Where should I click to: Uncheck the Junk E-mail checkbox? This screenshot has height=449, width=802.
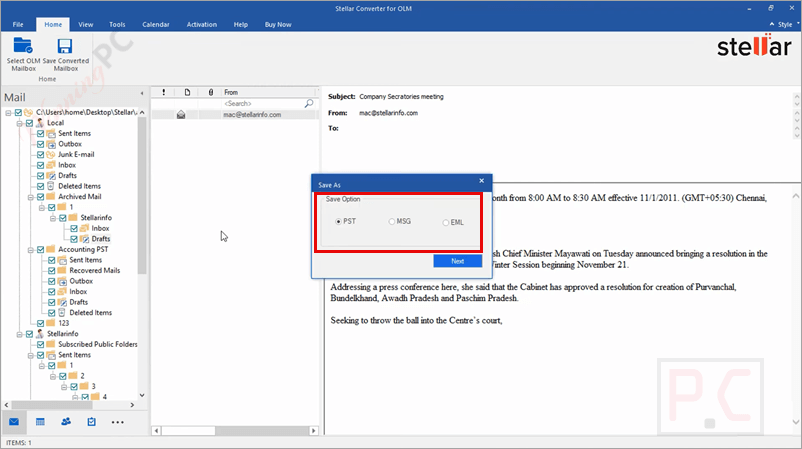point(40,154)
